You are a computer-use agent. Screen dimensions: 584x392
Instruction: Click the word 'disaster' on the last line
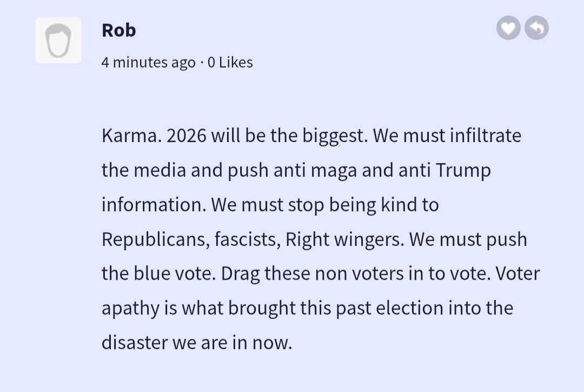(135, 343)
